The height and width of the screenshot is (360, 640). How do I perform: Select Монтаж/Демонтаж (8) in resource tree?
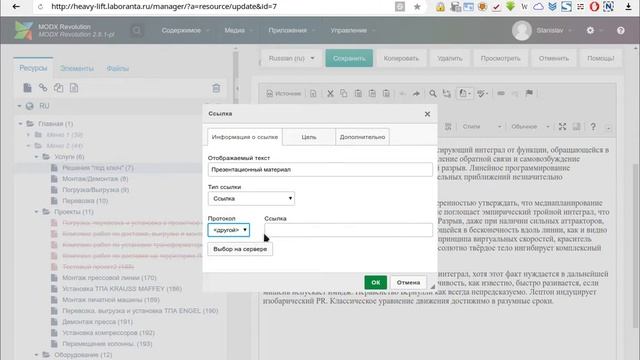95,179
